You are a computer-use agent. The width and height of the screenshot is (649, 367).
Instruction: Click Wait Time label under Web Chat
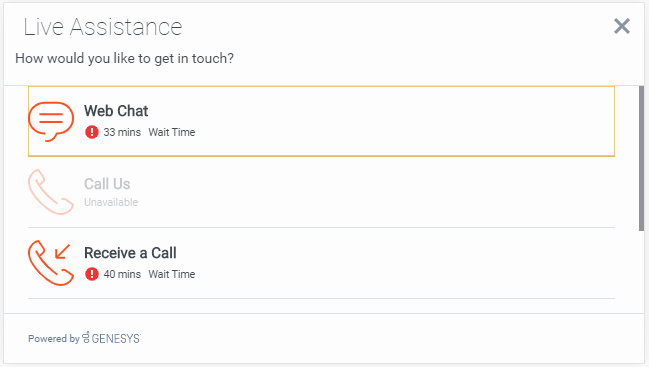(x=172, y=132)
